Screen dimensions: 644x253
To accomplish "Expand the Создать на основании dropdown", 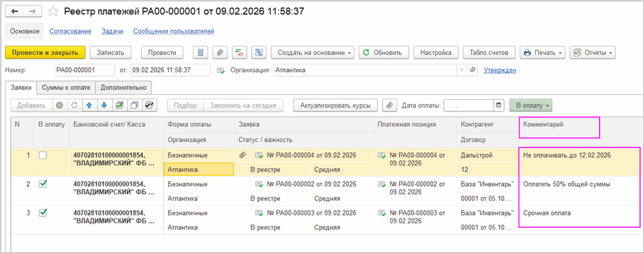I will tap(312, 53).
